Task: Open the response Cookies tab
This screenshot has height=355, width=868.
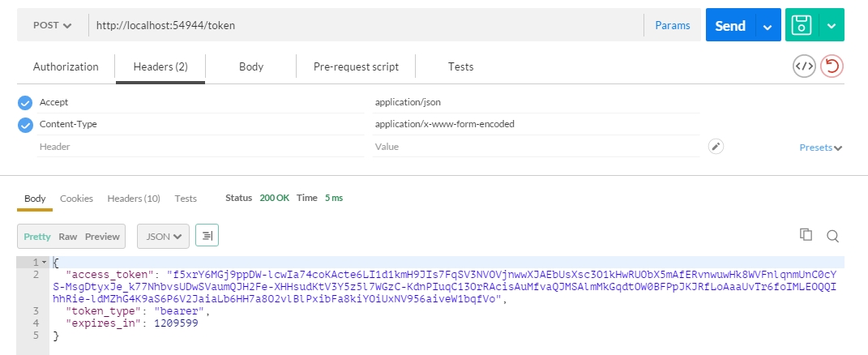Action: (x=76, y=199)
